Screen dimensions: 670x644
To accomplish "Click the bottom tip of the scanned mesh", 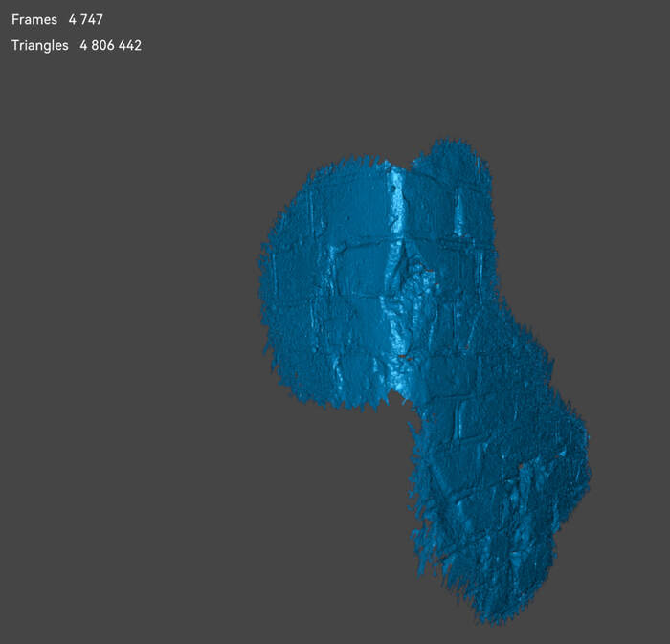I will click(498, 612).
